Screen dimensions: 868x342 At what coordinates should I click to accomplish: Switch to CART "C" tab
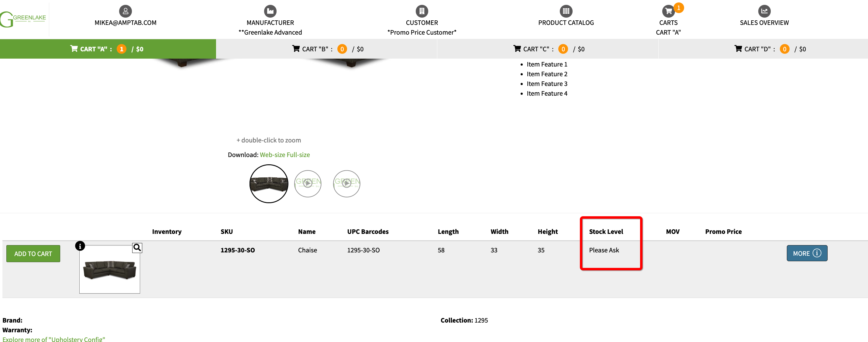[548, 49]
